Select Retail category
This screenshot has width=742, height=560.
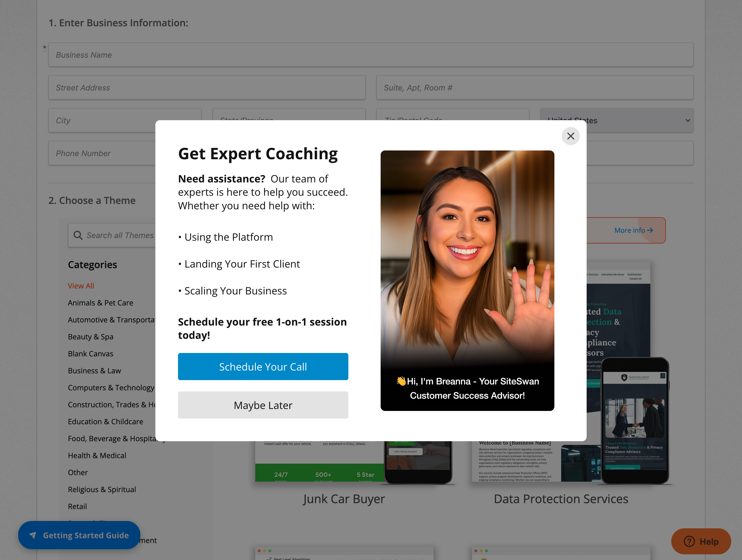pyautogui.click(x=77, y=506)
